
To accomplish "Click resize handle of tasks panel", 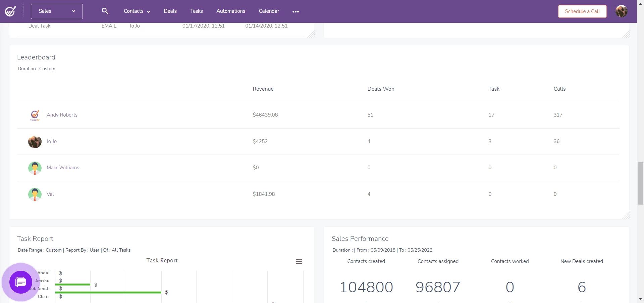I will click(311, 34).
